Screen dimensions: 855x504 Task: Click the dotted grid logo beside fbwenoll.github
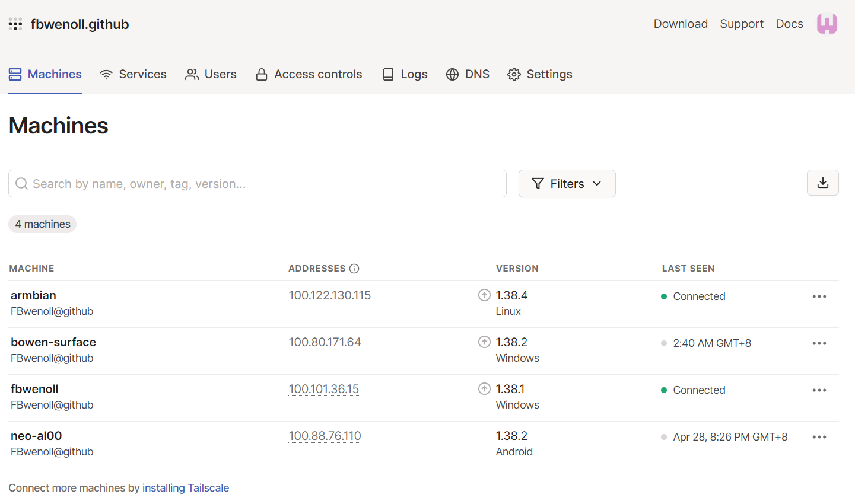(x=15, y=24)
